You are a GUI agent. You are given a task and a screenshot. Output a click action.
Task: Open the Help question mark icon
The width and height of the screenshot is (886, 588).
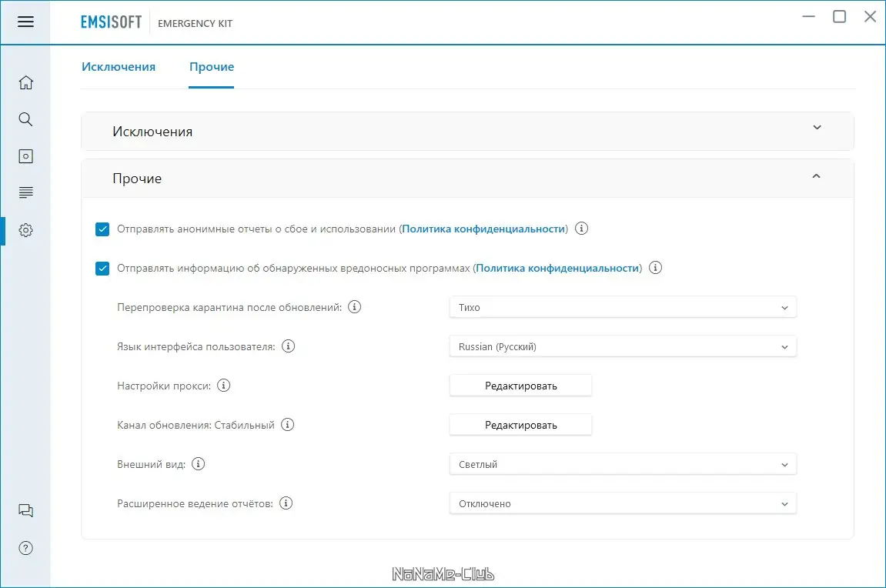point(25,548)
